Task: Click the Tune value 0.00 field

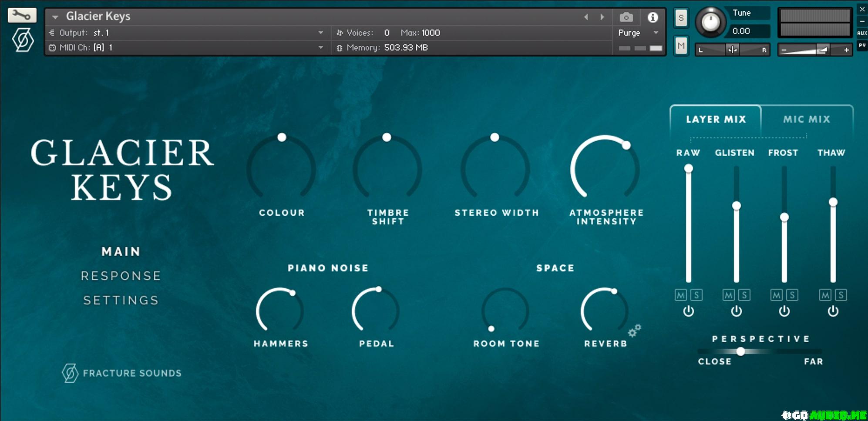Action: click(748, 31)
